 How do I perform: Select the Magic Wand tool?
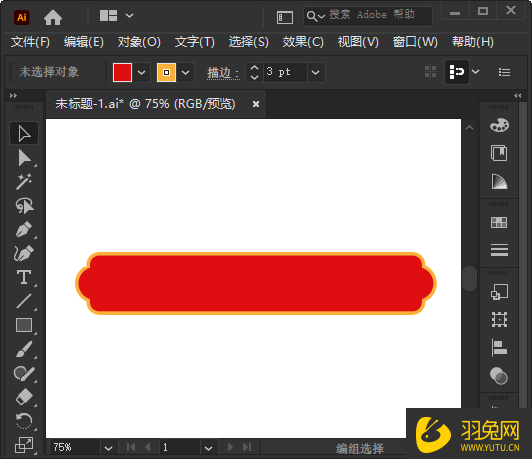tap(24, 182)
